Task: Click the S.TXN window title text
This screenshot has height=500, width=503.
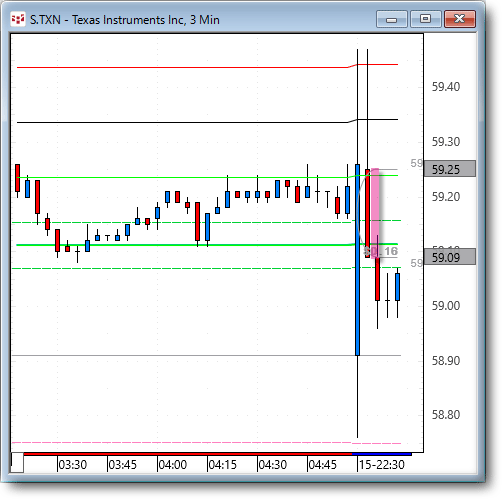Action: tap(125, 20)
